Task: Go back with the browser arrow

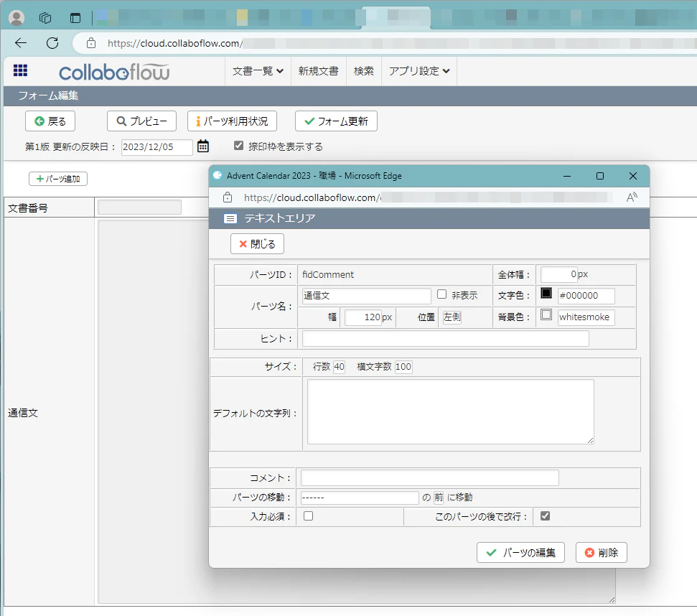Action: point(21,43)
